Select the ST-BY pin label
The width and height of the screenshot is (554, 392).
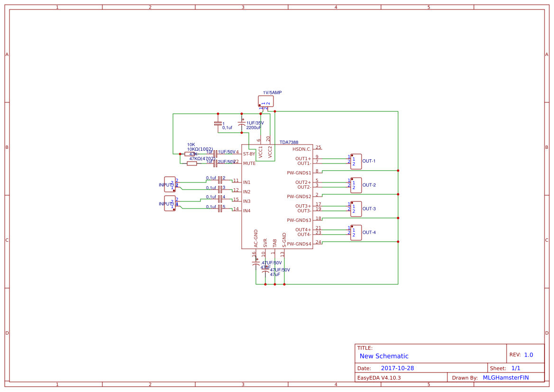249,154
